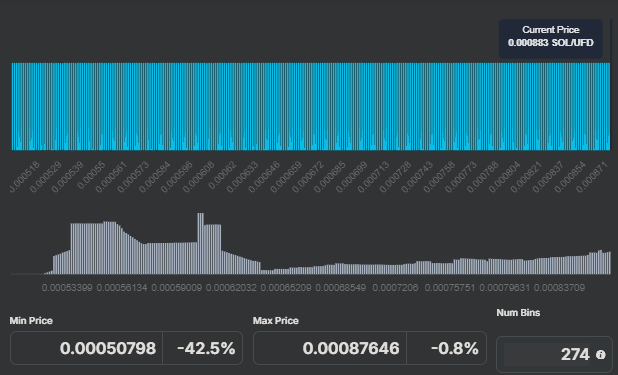Click the Current Price tooltip box
The height and width of the screenshot is (375, 618).
point(551,39)
